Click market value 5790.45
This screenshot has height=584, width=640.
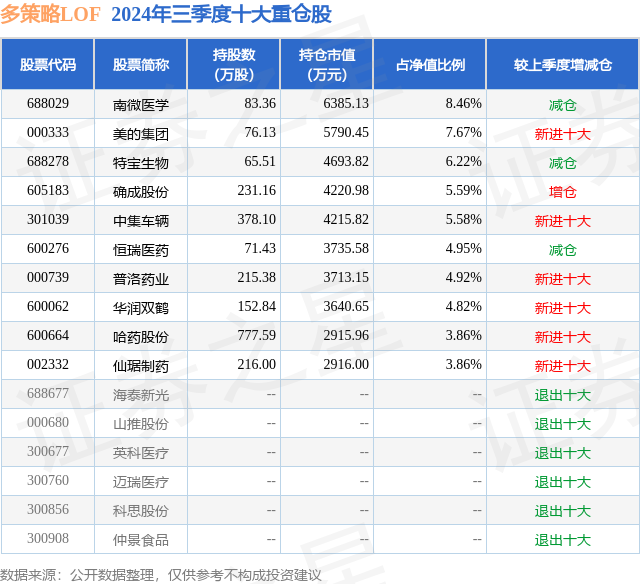coord(346,133)
